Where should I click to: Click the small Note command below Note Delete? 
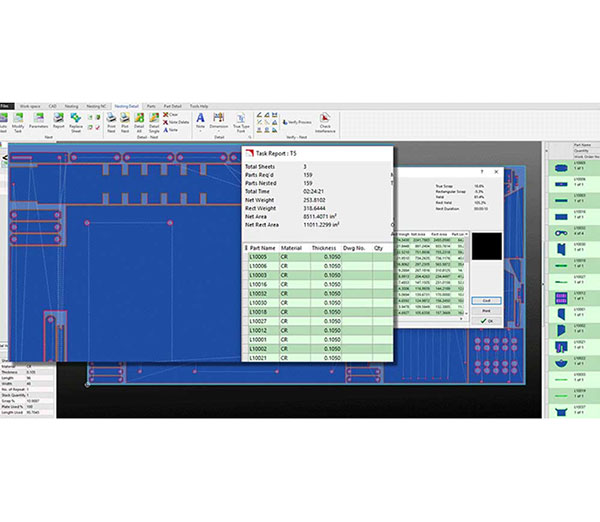point(171,130)
